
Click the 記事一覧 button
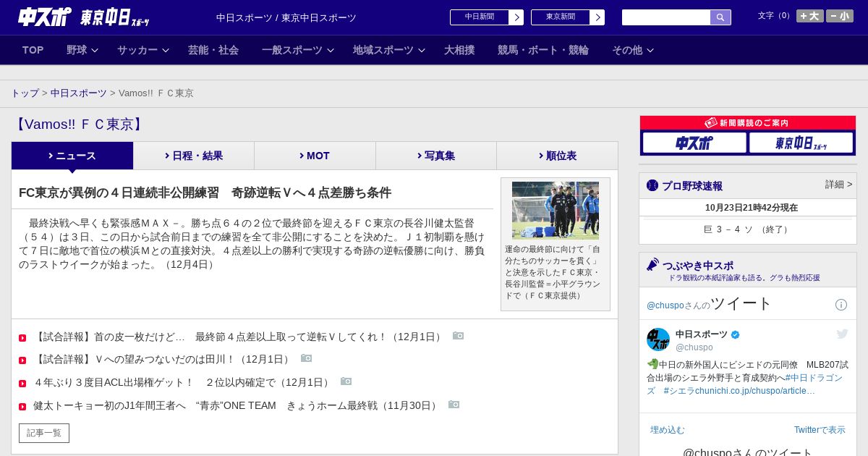[44, 433]
